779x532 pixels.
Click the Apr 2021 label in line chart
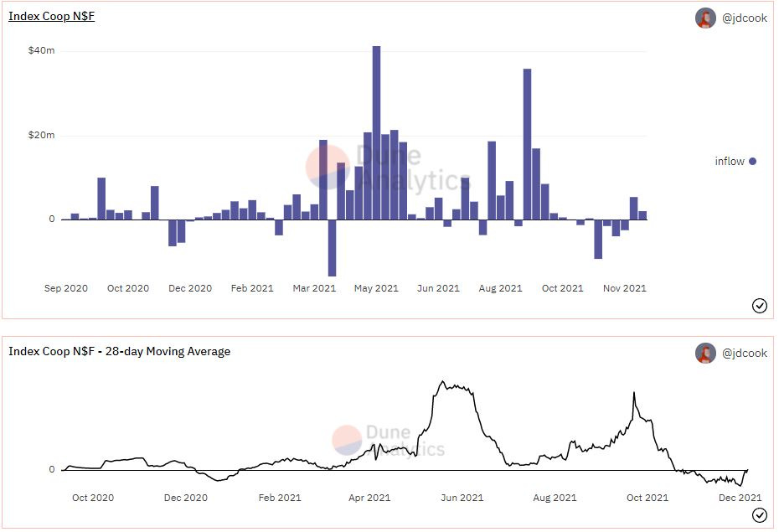(x=369, y=498)
